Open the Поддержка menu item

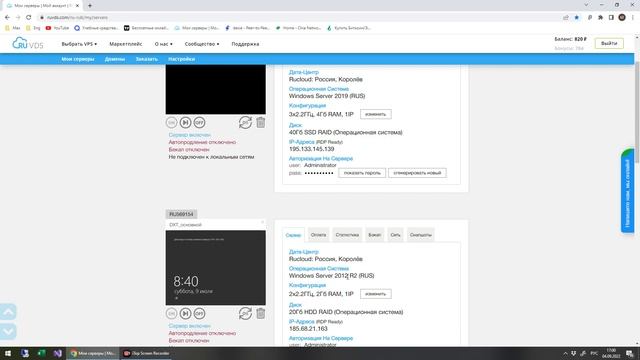pos(245,44)
